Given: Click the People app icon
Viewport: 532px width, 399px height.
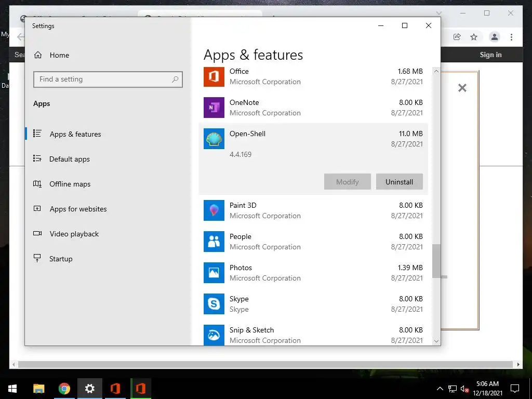Looking at the screenshot, I should [x=214, y=242].
